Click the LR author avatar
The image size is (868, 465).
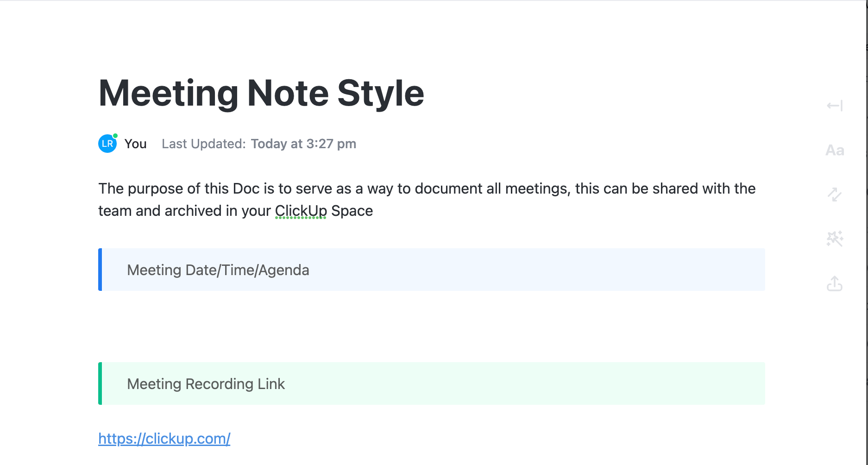pos(107,144)
